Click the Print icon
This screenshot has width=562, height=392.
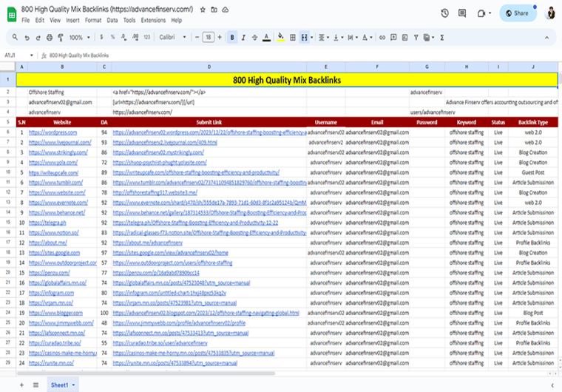[48, 37]
